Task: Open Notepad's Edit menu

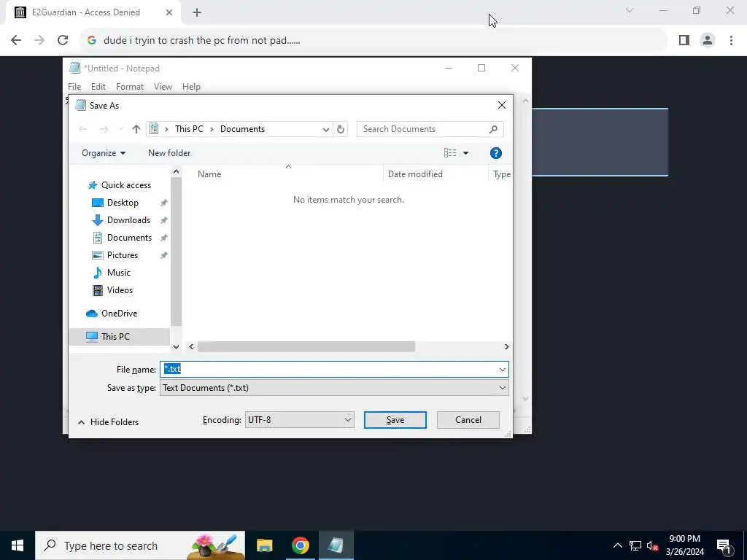Action: pos(98,87)
